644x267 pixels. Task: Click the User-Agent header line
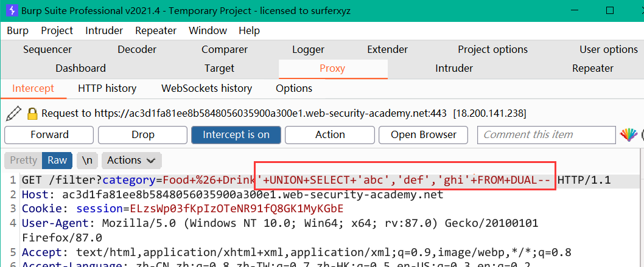click(x=280, y=230)
